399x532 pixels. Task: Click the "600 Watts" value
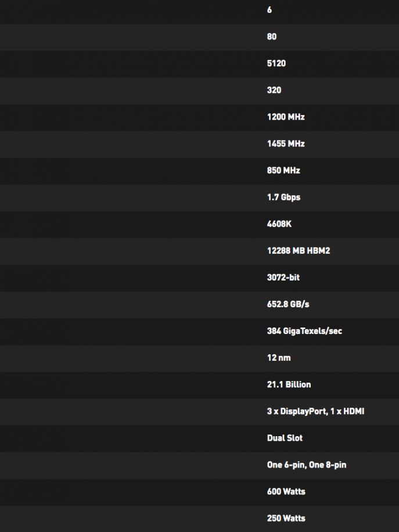tap(286, 491)
